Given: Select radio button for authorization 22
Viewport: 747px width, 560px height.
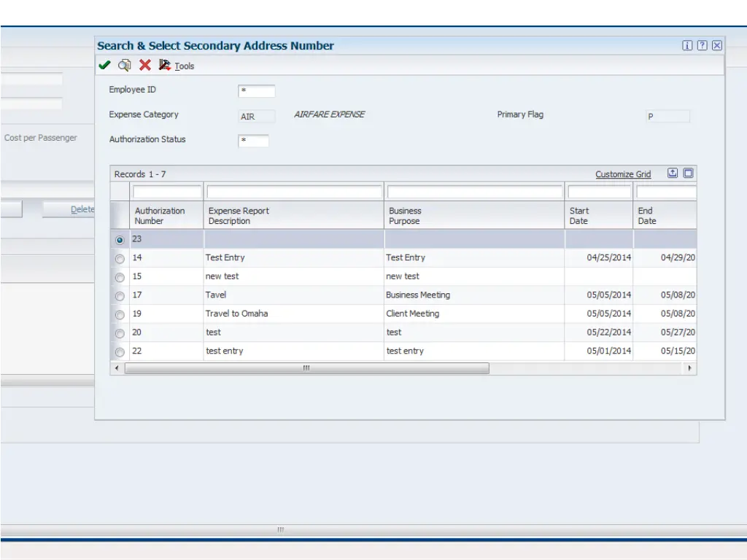Looking at the screenshot, I should click(120, 352).
